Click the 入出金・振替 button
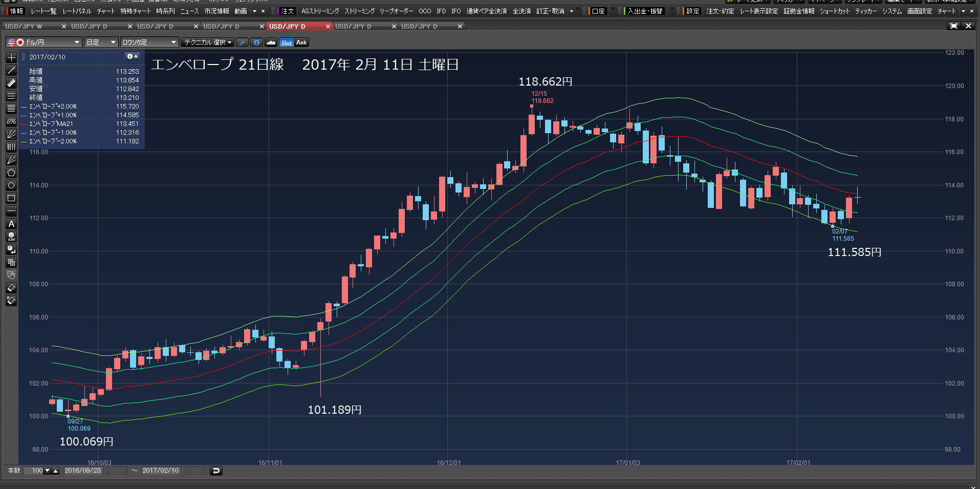 645,11
